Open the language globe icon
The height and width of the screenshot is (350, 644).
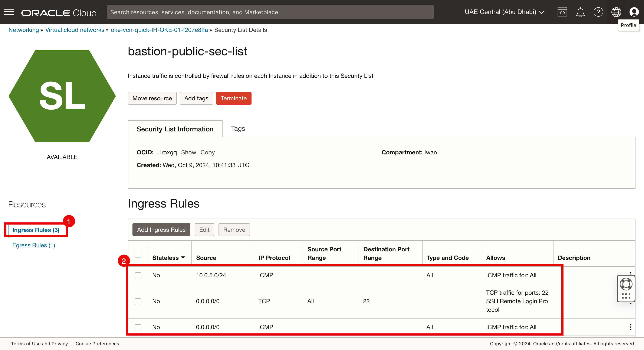click(616, 12)
